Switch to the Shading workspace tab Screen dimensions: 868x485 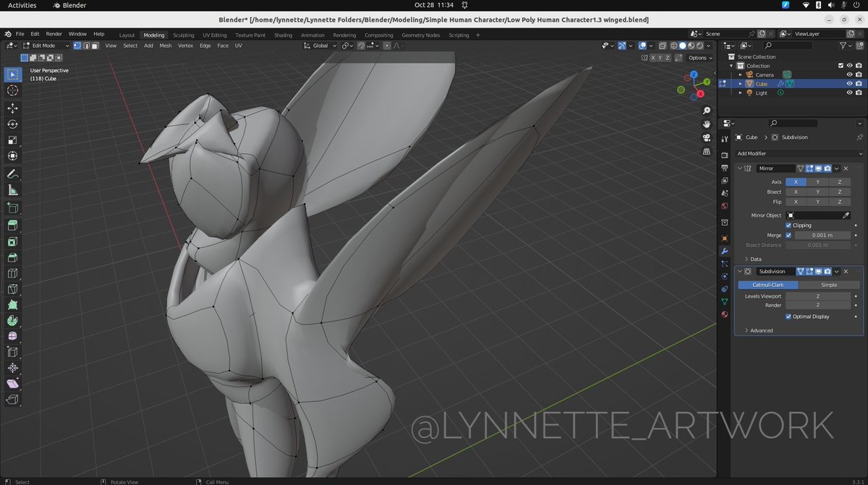tap(283, 35)
